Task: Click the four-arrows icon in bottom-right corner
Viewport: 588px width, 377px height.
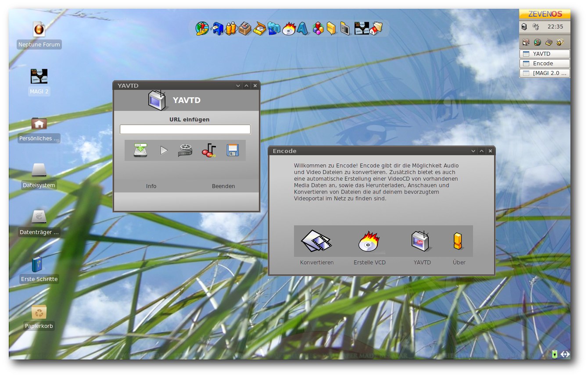Action: 565,354
